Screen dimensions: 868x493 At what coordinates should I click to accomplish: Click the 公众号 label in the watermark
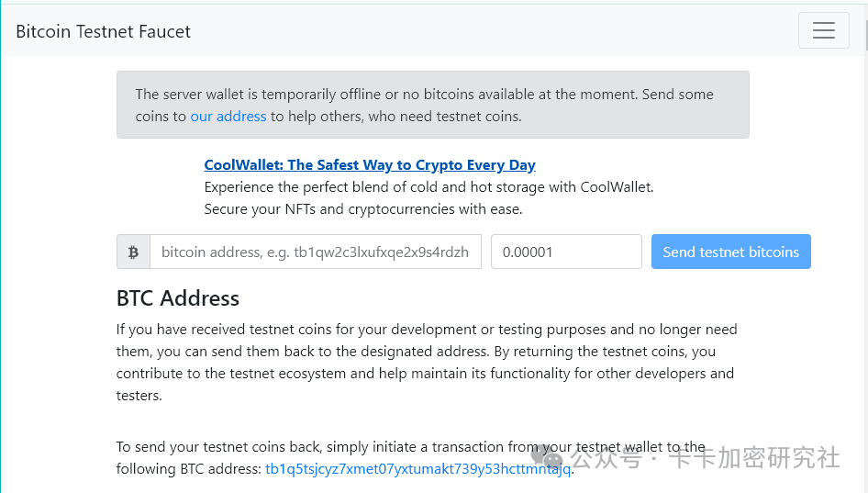tap(605, 457)
